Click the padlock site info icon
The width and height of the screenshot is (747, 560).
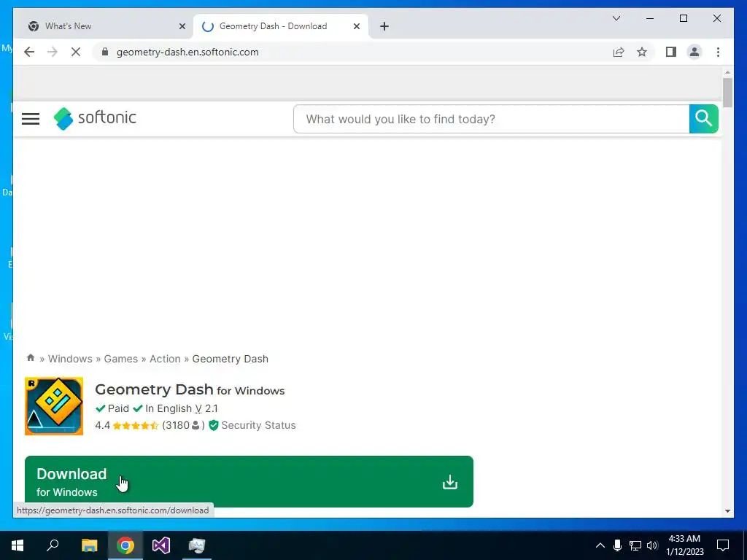(x=105, y=52)
